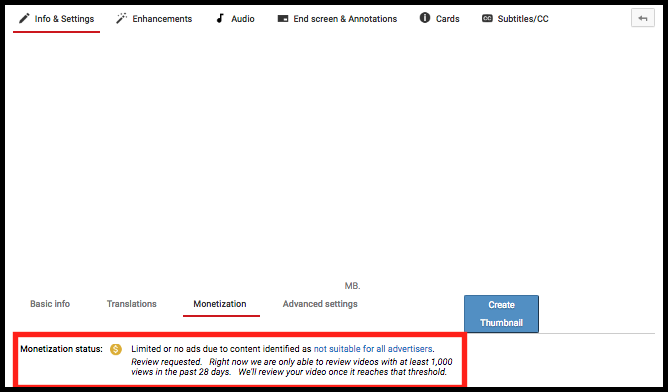Click the yellow dollar monetization icon
668x392 pixels.
point(116,349)
